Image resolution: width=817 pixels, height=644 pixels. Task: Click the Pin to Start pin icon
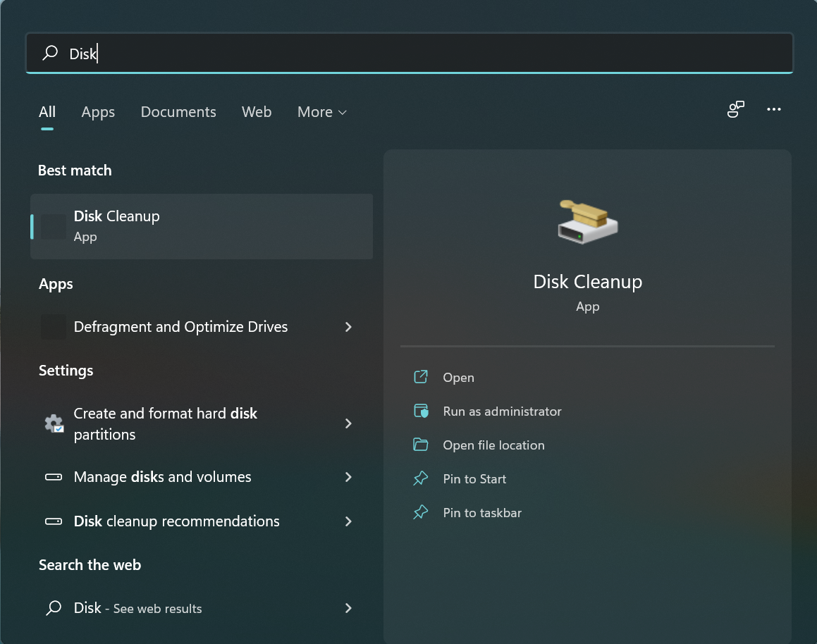click(x=421, y=478)
